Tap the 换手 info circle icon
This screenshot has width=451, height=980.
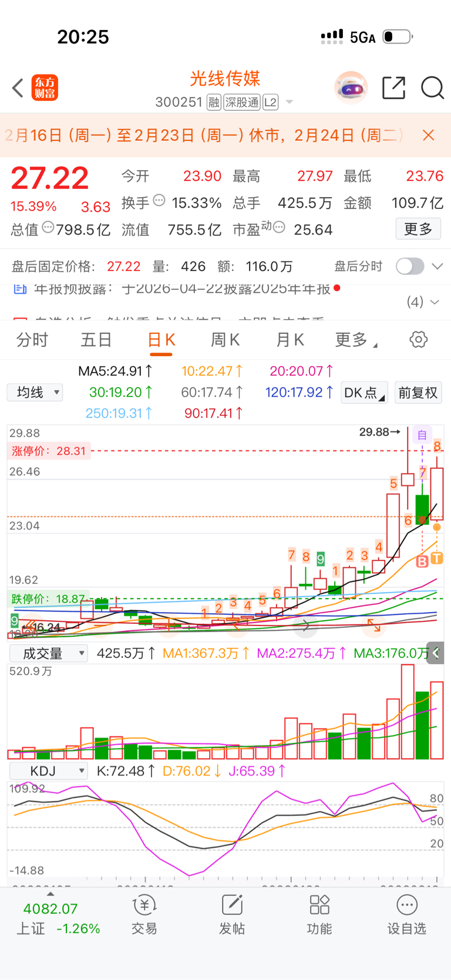point(159,201)
